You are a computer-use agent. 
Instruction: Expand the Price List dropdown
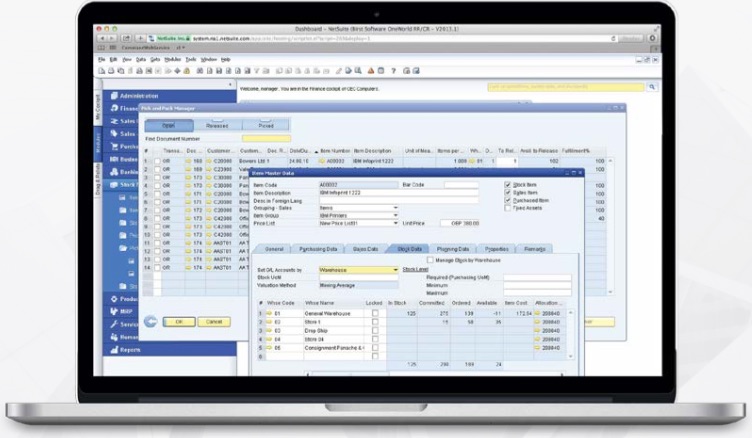coord(394,222)
